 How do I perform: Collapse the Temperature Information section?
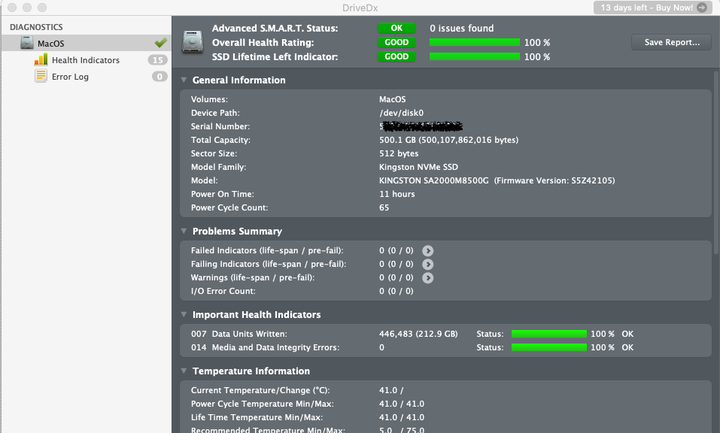(x=184, y=371)
